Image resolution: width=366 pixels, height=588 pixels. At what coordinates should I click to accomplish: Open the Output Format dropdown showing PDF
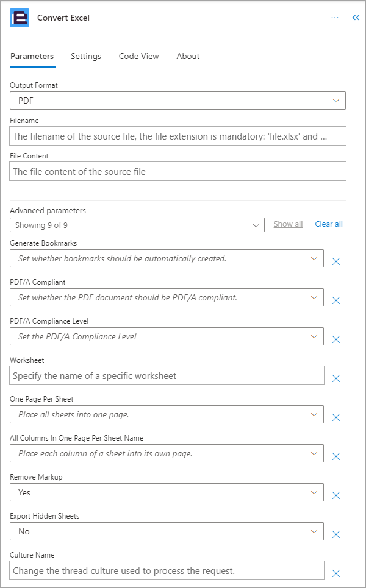[x=178, y=101]
